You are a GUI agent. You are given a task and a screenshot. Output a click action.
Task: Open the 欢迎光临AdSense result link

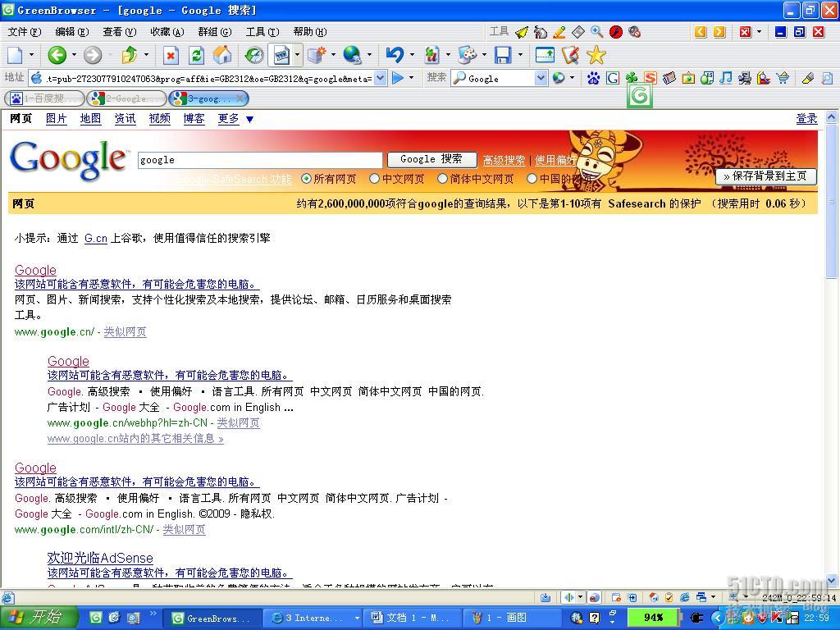click(100, 558)
